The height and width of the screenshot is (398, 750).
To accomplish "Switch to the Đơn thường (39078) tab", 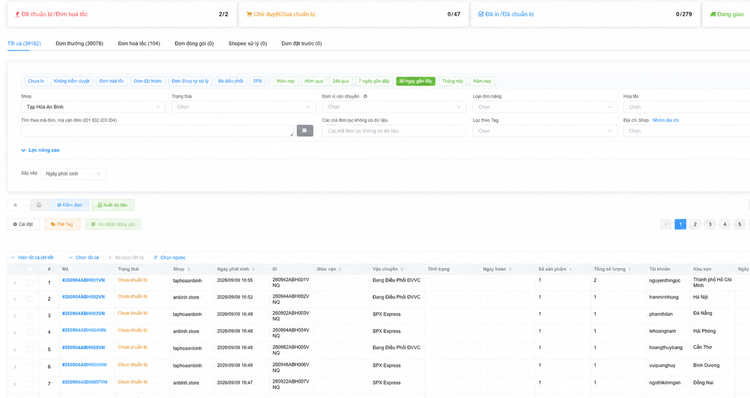I will tap(79, 44).
